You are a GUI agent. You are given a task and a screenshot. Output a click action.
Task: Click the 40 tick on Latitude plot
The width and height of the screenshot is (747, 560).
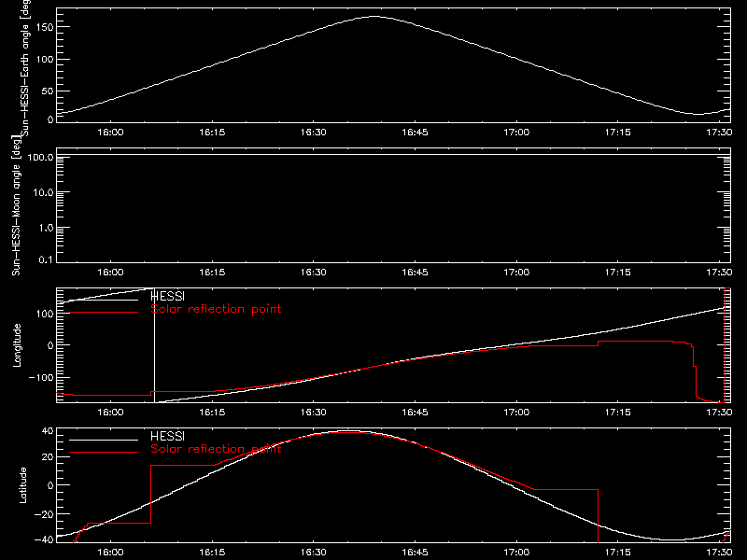(x=48, y=431)
